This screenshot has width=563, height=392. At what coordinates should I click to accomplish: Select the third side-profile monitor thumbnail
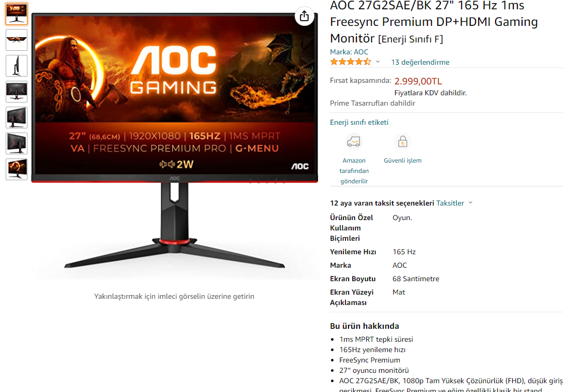[x=17, y=66]
